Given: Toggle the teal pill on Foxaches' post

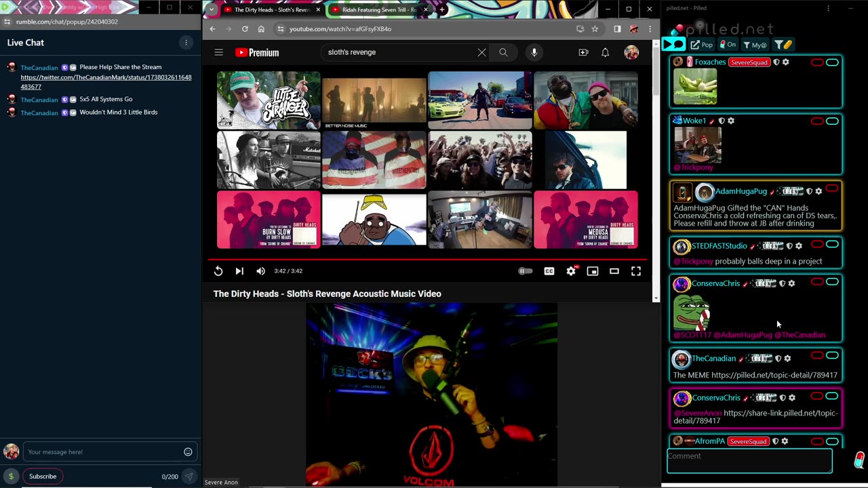Looking at the screenshot, I should pos(832,62).
